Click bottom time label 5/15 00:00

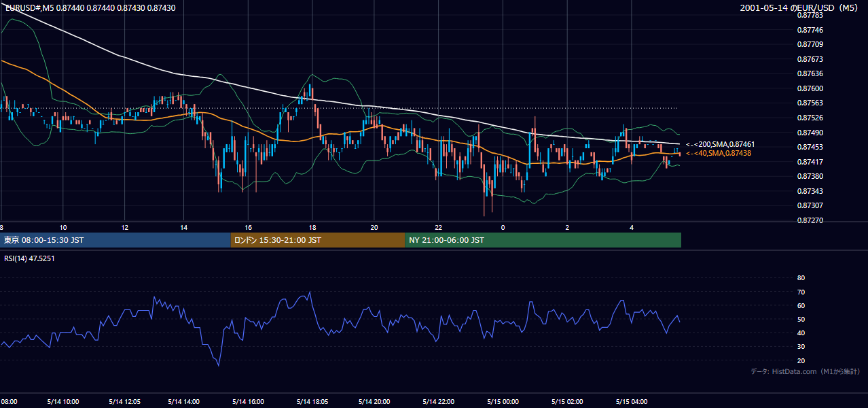click(503, 401)
